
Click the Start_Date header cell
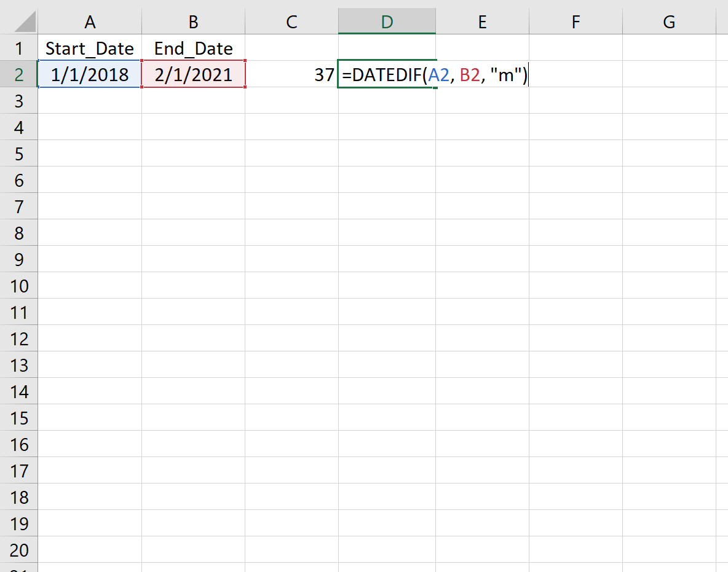click(x=90, y=48)
